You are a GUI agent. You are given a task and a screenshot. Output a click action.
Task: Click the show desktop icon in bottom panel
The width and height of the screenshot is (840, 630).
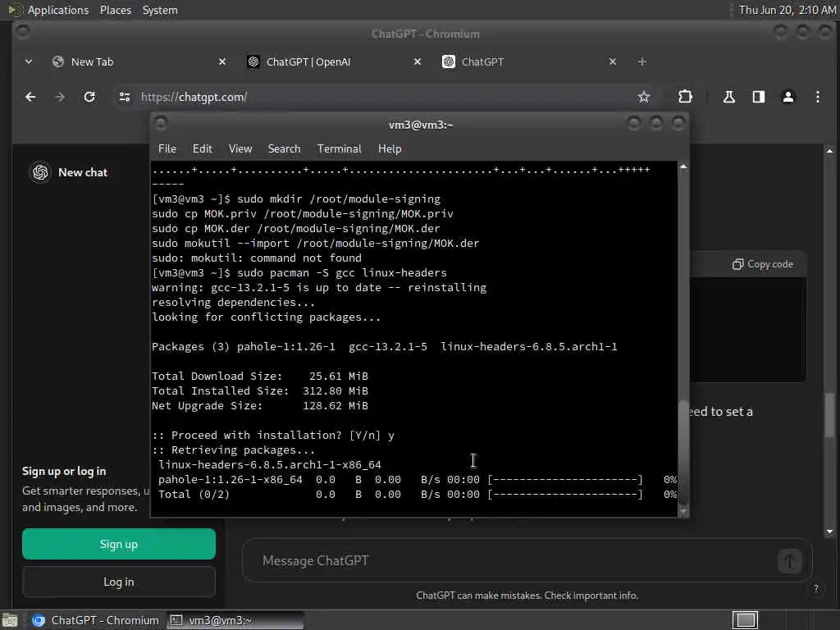click(10, 620)
